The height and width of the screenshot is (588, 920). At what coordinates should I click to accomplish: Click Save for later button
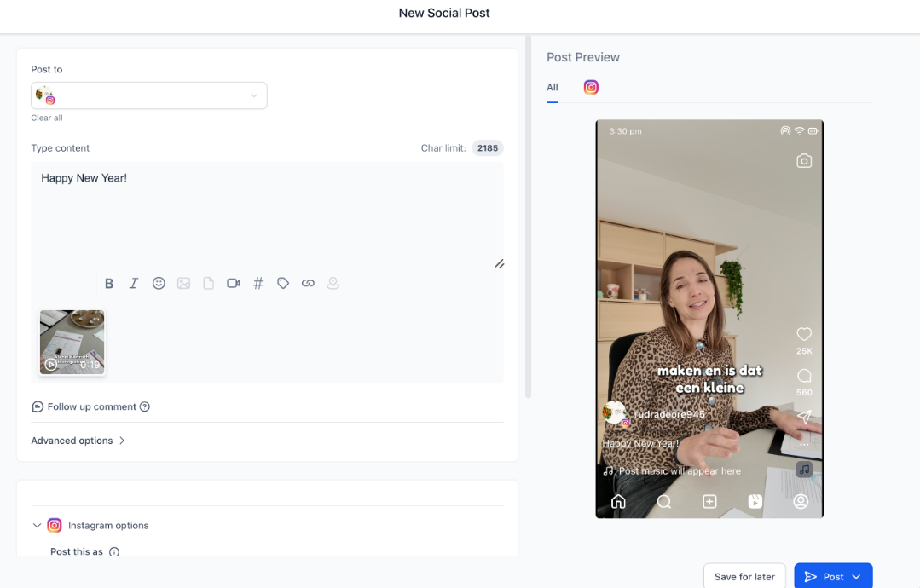[x=744, y=577]
